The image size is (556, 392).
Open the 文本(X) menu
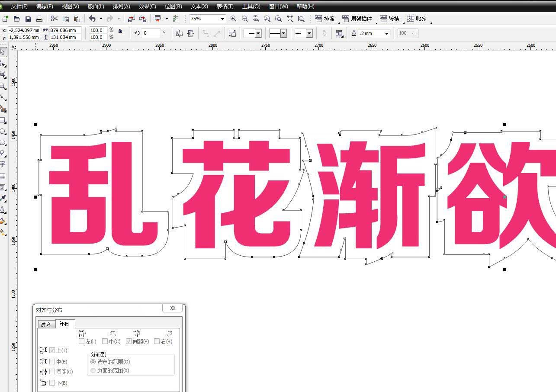198,6
